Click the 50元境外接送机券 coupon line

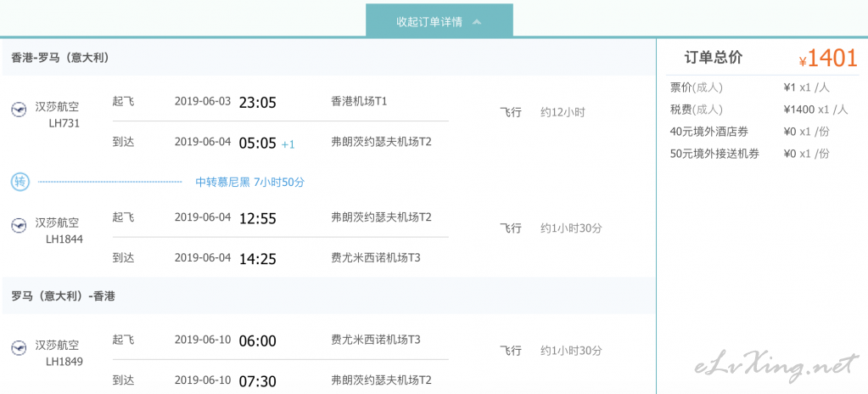750,154
